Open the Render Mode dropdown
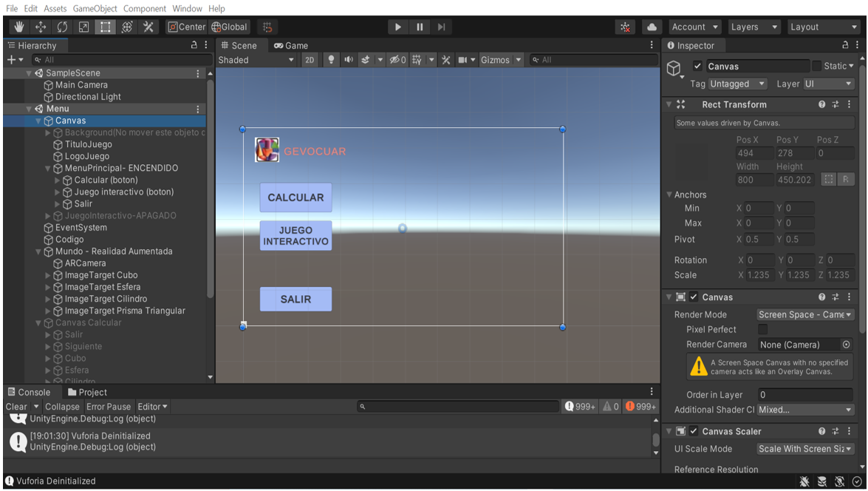 tap(804, 314)
